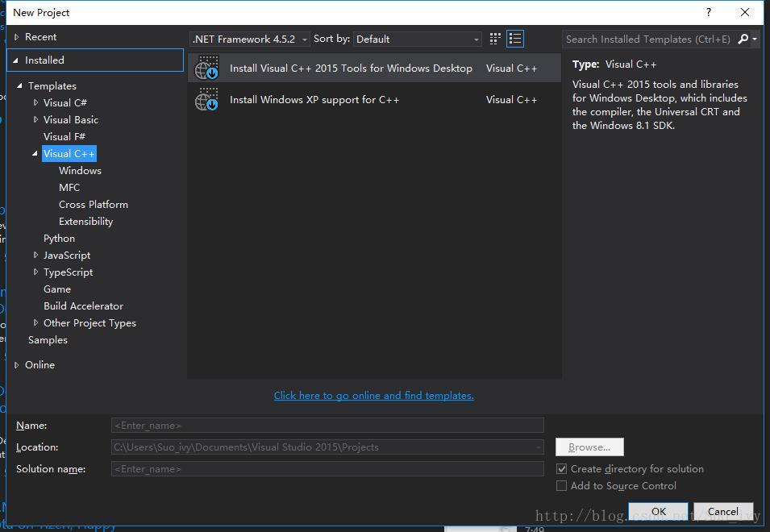Viewport: 770px width, 532px height.
Task: Select the Game template category
Action: coord(57,289)
